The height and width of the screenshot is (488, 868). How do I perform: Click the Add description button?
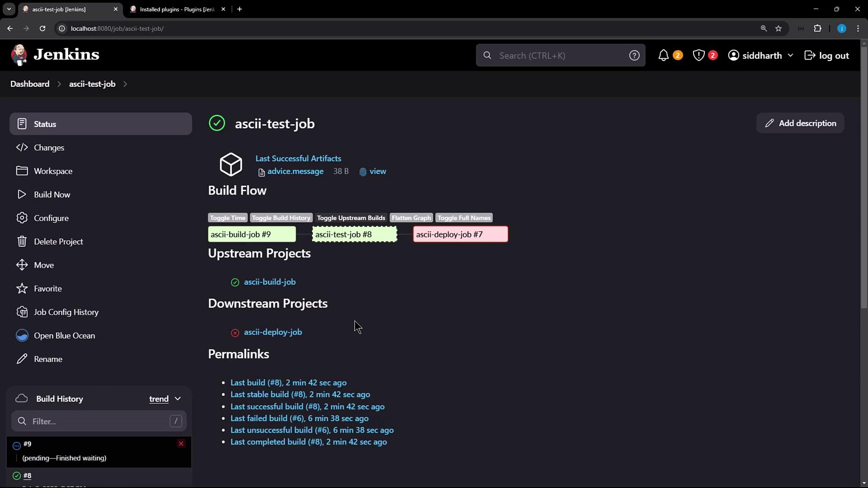(x=800, y=123)
